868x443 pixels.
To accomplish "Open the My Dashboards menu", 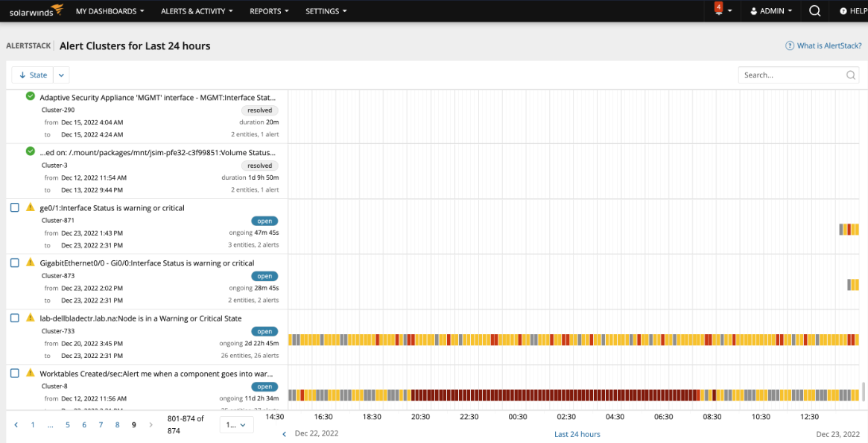I will (x=110, y=11).
